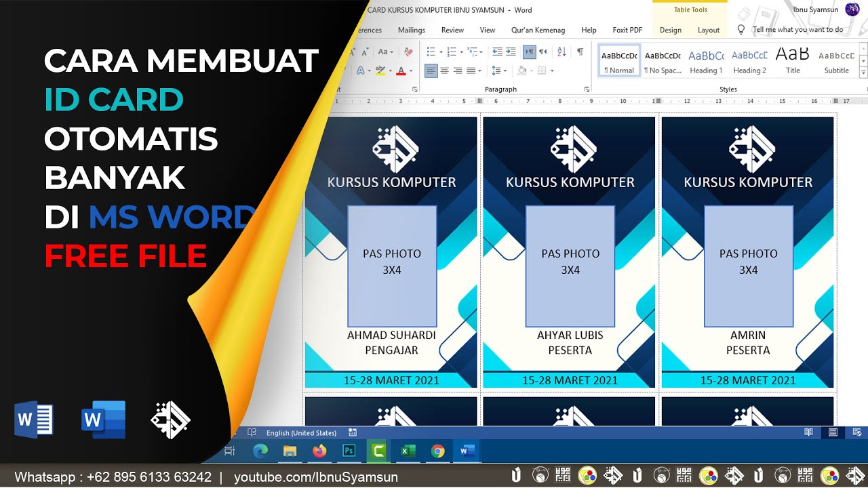Open the Font dialog launcher
Viewport: 868px width, 488px height.
(415, 89)
